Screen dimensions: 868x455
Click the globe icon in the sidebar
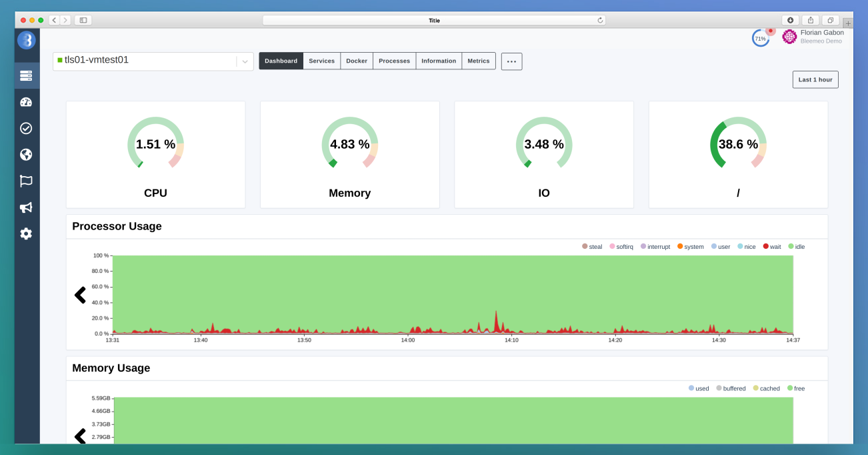point(26,154)
